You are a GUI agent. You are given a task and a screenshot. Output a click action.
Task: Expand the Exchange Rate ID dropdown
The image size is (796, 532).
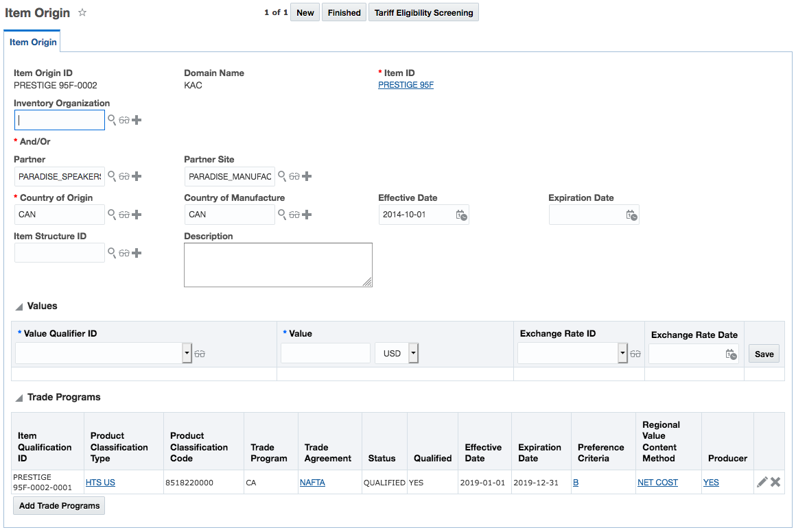click(x=622, y=354)
